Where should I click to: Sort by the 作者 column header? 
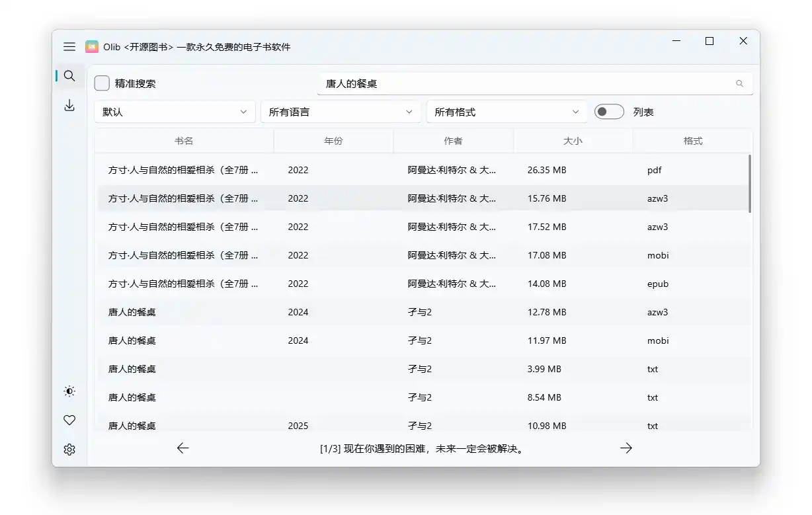point(454,141)
